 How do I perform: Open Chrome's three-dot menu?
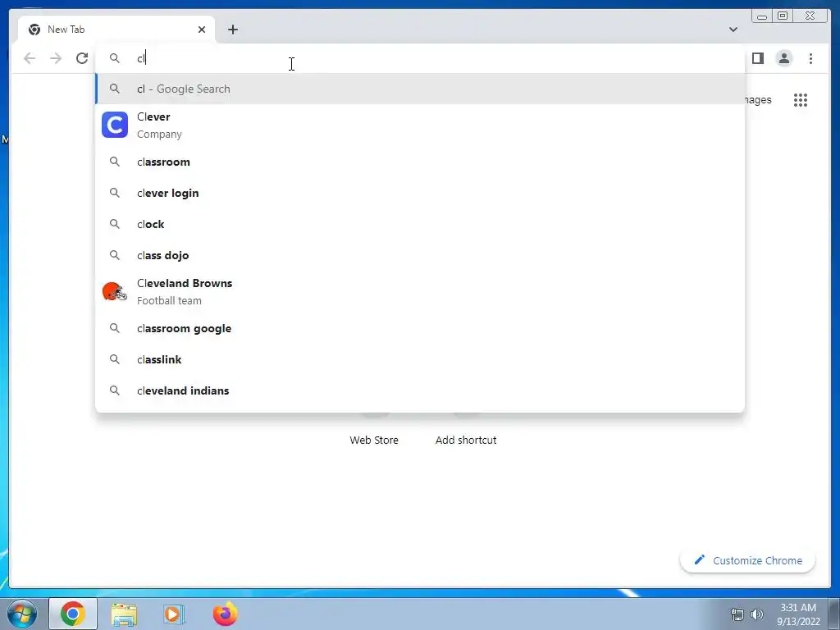click(x=810, y=58)
